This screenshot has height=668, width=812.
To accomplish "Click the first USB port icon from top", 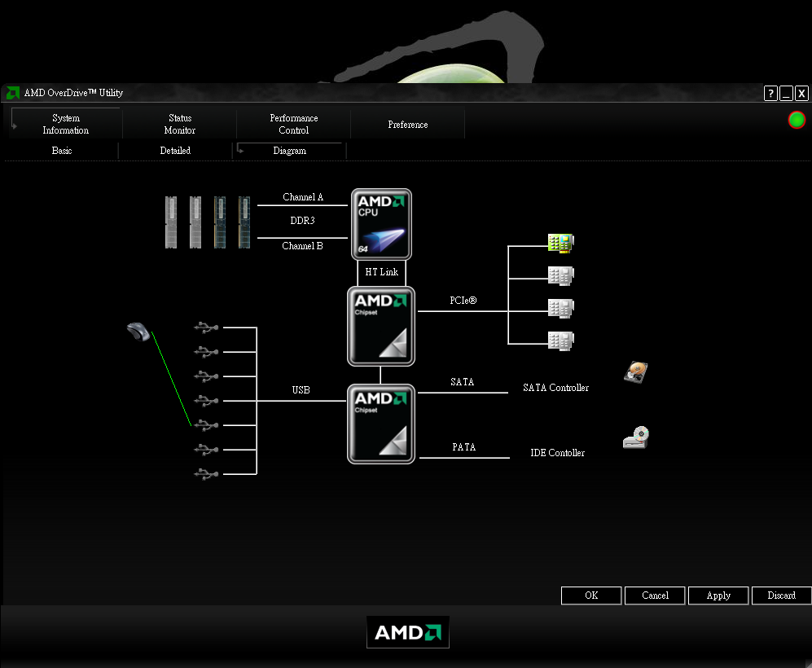I will [x=206, y=327].
